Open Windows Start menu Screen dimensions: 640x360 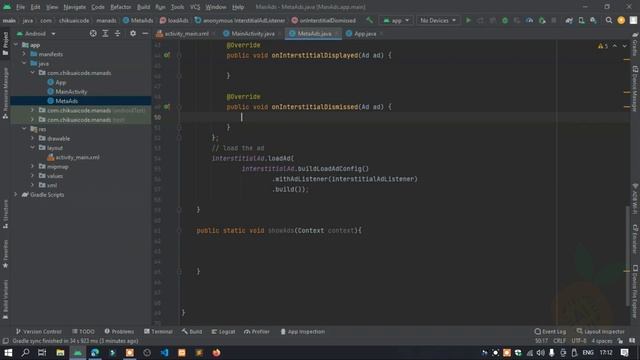coord(8,353)
